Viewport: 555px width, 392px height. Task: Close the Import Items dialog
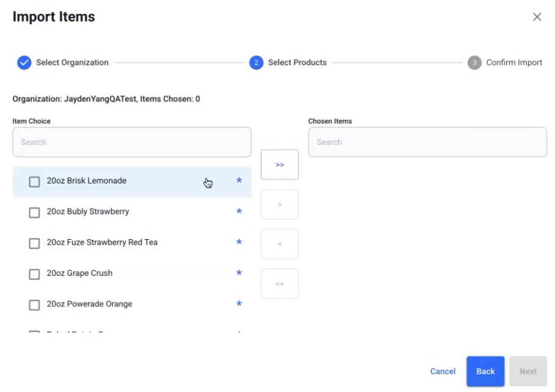537,17
